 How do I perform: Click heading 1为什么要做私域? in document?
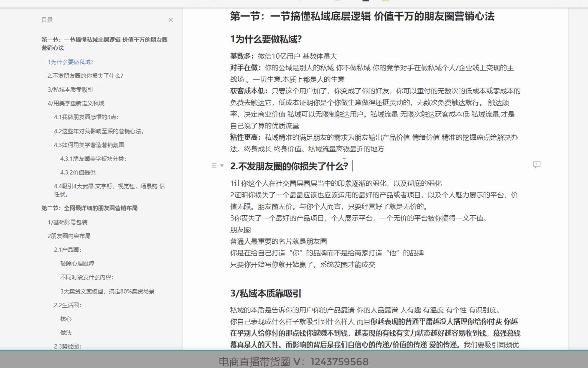point(266,39)
